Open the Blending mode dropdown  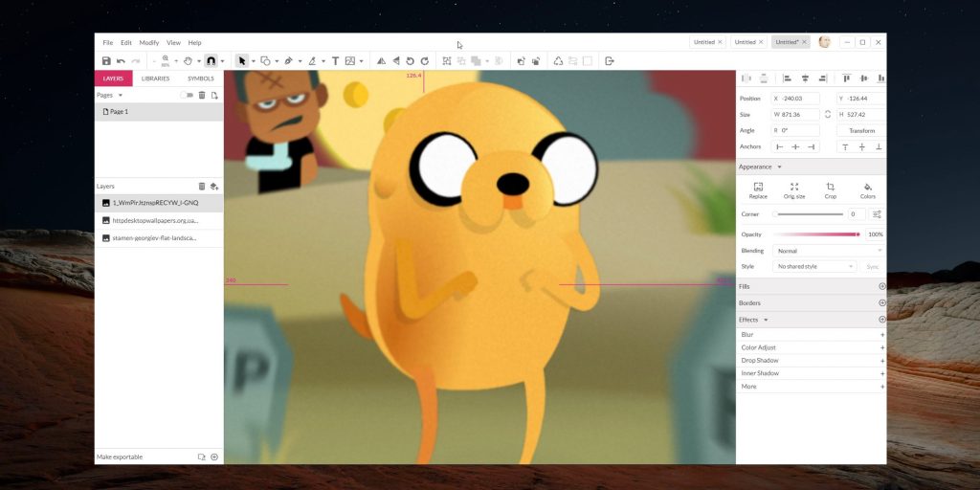pyautogui.click(x=828, y=251)
